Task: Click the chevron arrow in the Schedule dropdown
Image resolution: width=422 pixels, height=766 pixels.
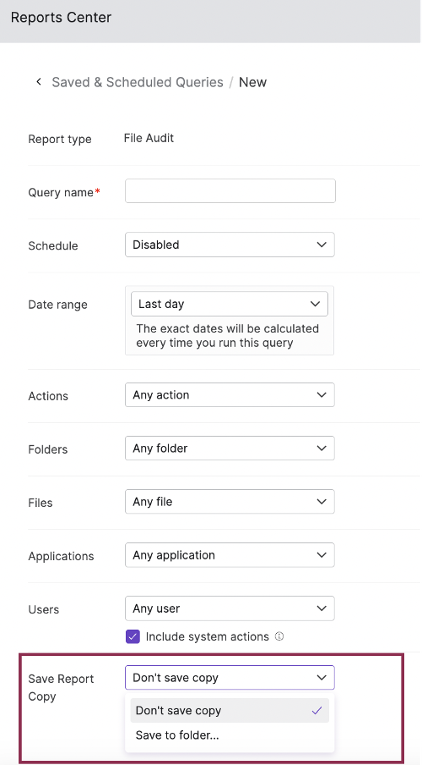Action: [321, 244]
